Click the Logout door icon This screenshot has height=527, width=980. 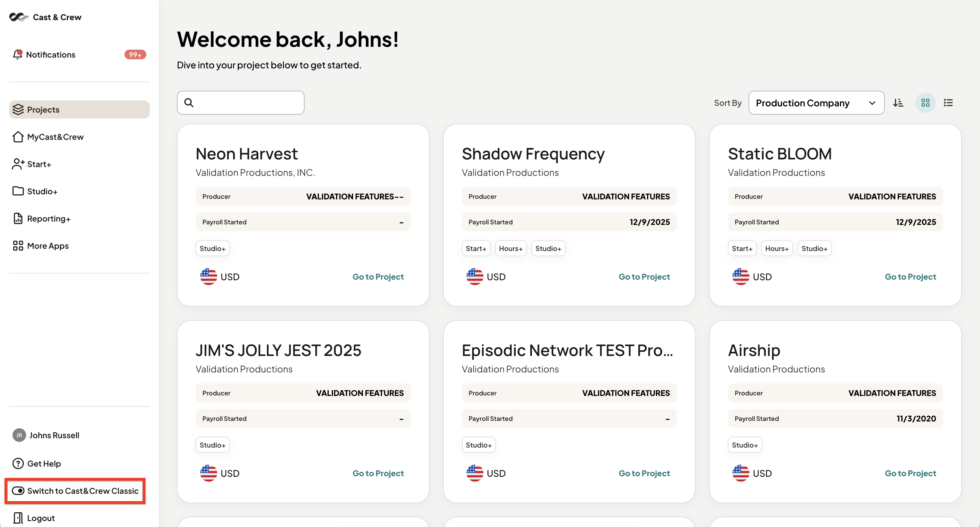[x=18, y=517]
